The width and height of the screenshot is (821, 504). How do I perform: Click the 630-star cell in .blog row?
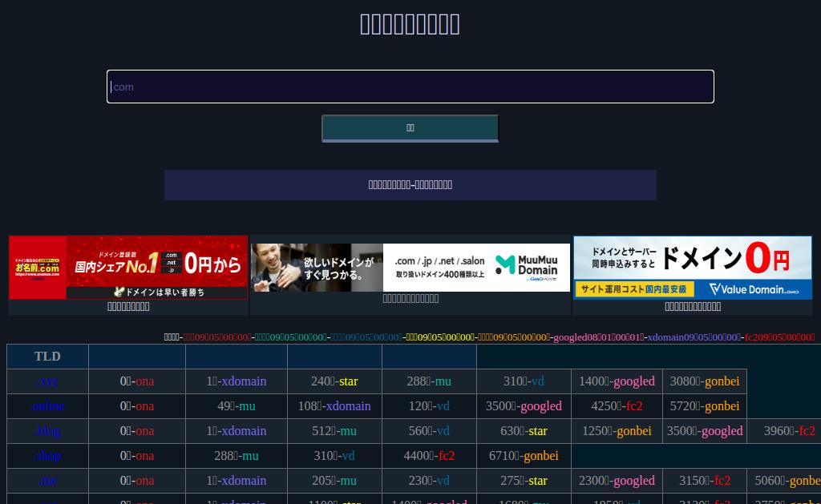tap(524, 431)
